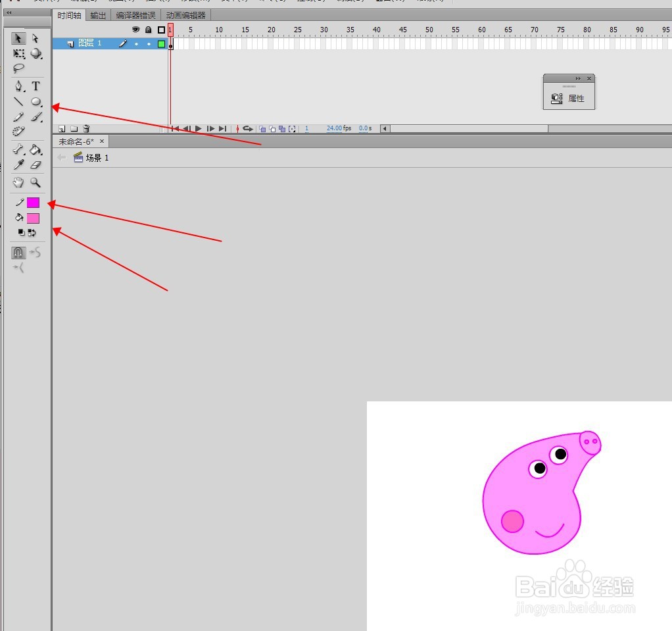Switch to the 动画编辑器 tab

[x=185, y=15]
